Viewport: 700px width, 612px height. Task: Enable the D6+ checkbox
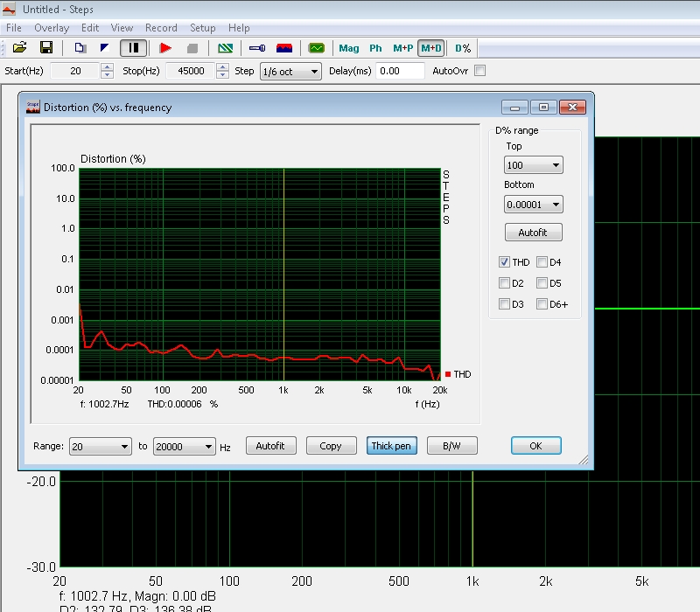point(542,303)
